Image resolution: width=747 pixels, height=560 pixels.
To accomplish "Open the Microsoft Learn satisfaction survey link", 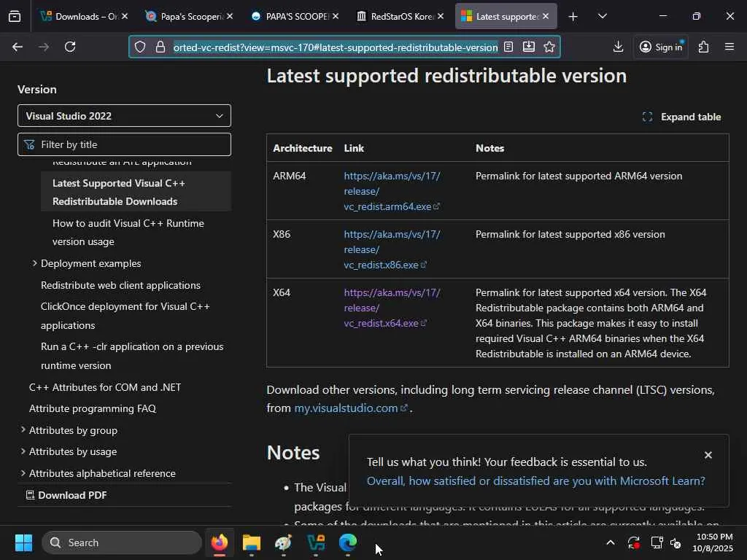I will [536, 481].
